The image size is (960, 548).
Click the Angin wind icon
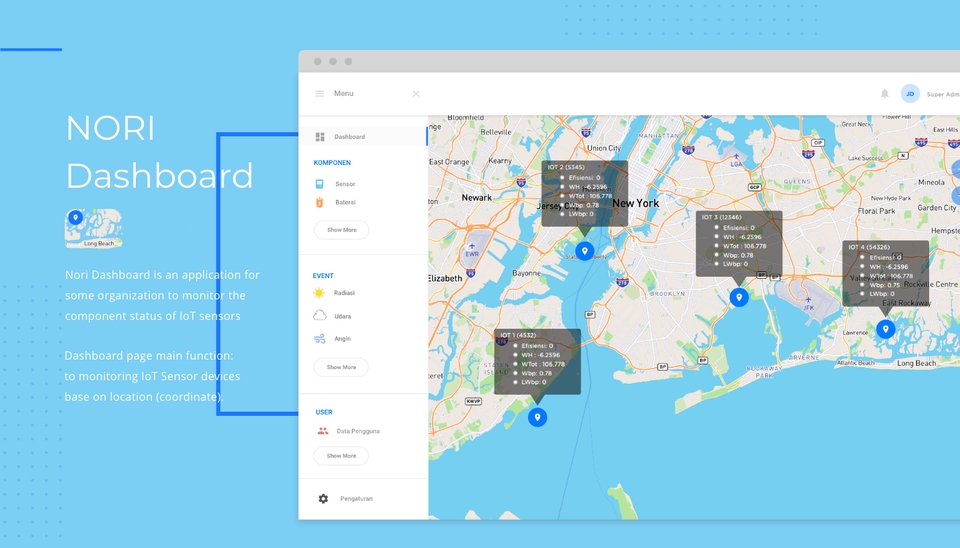pos(320,339)
